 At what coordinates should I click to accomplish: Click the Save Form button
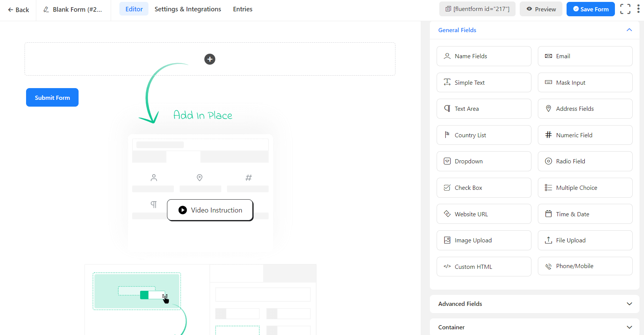(x=590, y=9)
